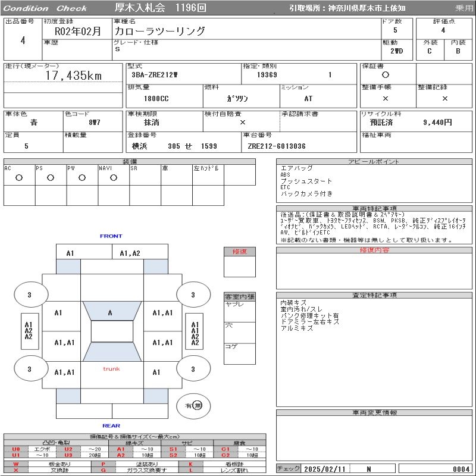Click 'パンク修理キット有' in assessment notes

coord(309,316)
